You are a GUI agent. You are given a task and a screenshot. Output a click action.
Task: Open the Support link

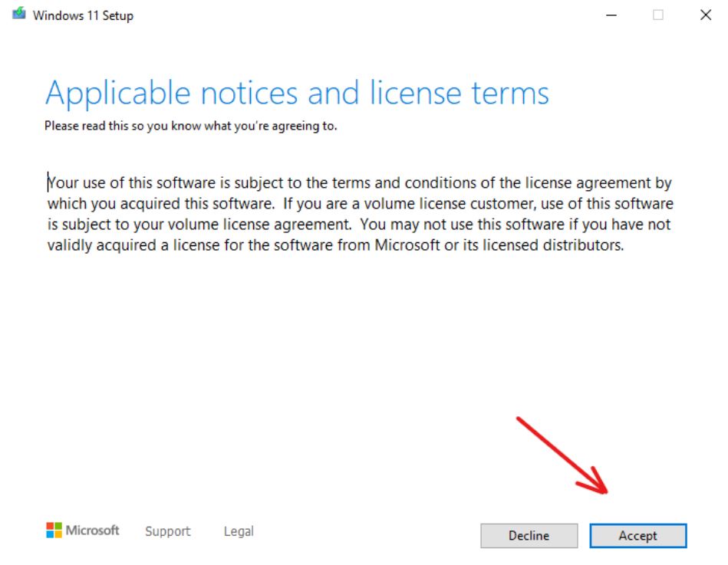click(167, 531)
